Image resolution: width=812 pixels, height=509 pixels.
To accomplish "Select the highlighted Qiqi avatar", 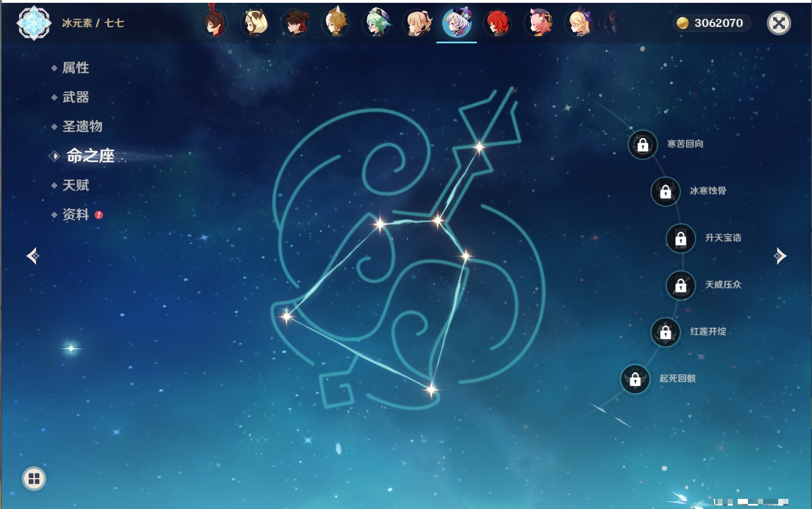I will coord(457,23).
